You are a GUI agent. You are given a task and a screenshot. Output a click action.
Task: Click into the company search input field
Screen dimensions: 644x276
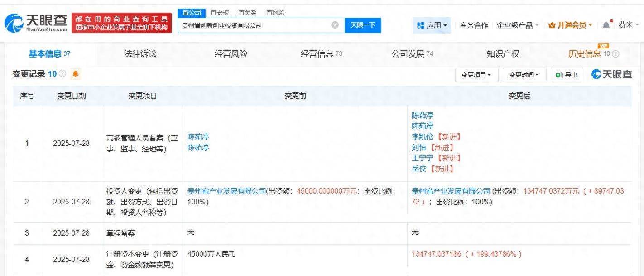pos(254,25)
